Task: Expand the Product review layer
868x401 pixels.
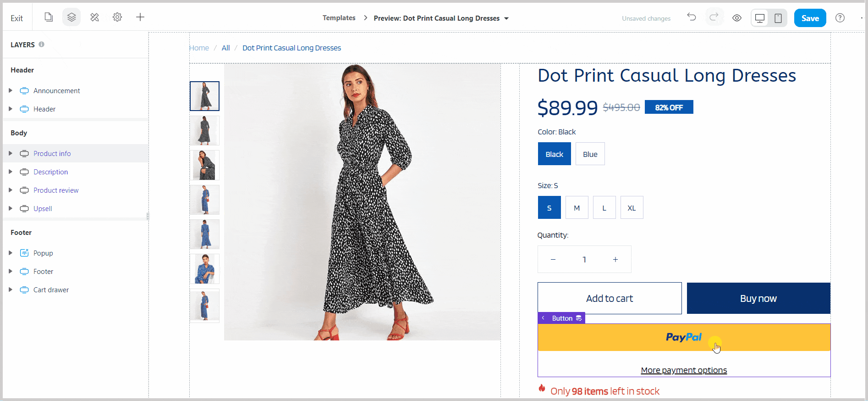Action: (11, 190)
